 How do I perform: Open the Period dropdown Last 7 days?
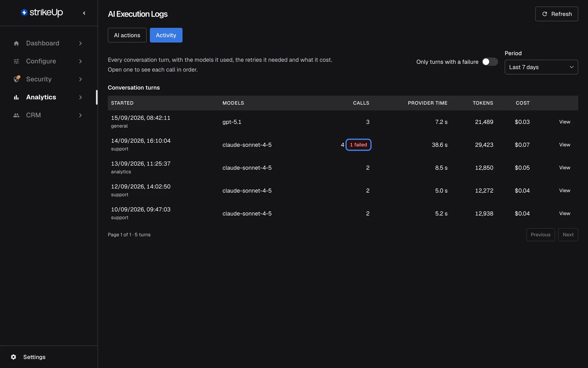click(541, 67)
